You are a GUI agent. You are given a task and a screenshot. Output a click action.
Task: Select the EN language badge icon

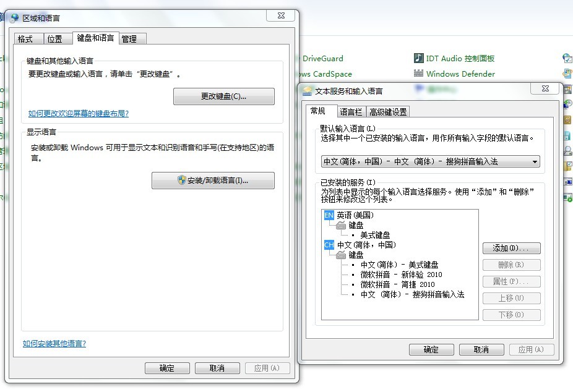(329, 215)
